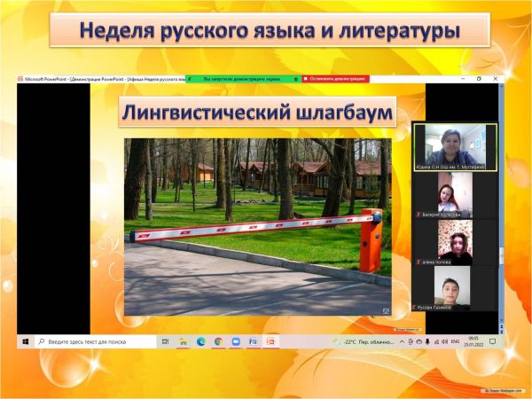
Task: Select the top participant's video tile
Action: (455, 145)
